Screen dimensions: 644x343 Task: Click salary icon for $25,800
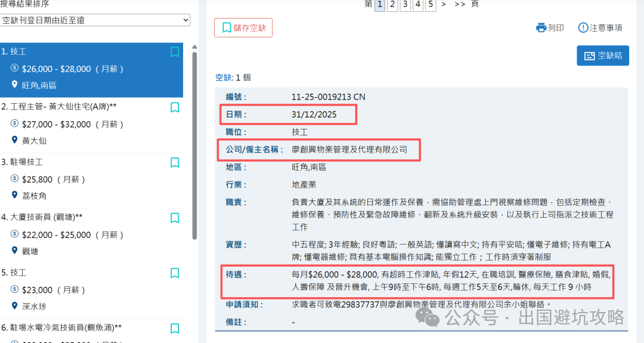click(14, 178)
